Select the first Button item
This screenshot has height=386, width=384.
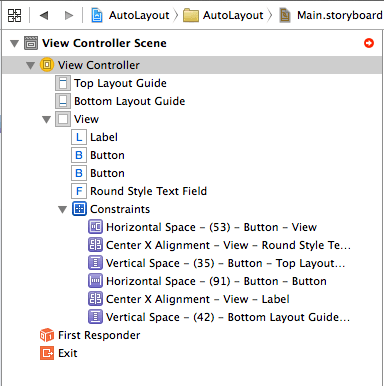[x=107, y=155]
